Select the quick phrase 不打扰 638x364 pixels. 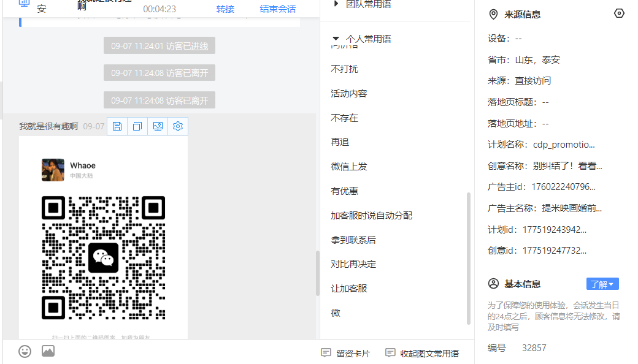coord(344,69)
